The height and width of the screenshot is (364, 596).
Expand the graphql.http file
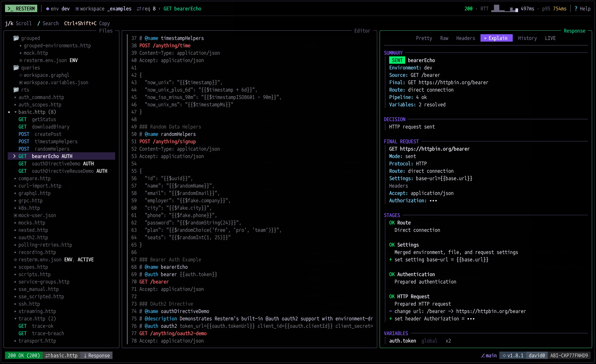15,193
